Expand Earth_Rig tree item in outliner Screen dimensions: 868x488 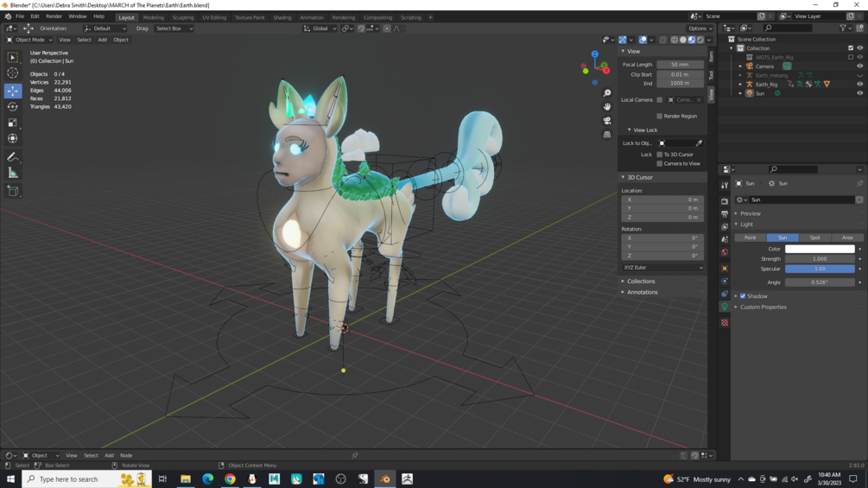pos(740,84)
